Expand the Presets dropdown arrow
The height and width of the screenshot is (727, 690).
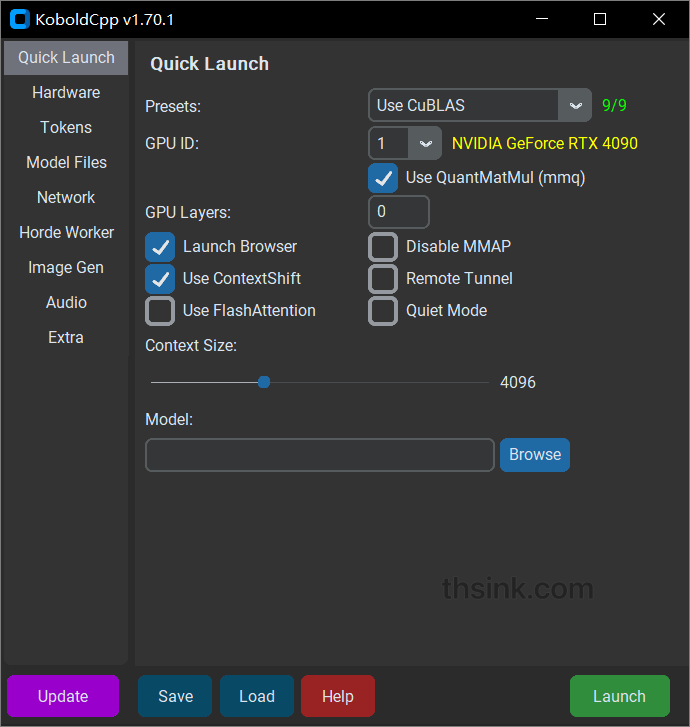[x=575, y=106]
